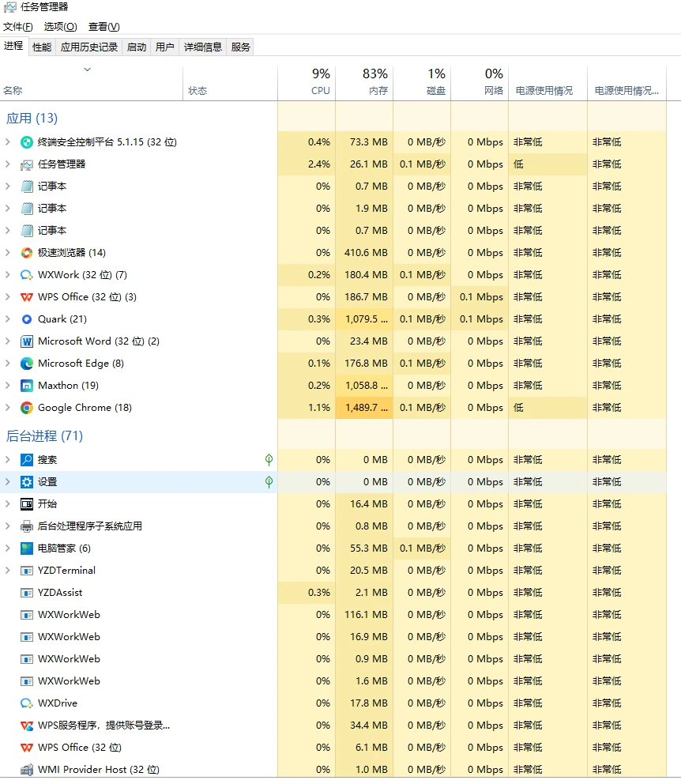
Task: Click the icon of the 1.9 MB 记事本
Action: click(x=27, y=209)
